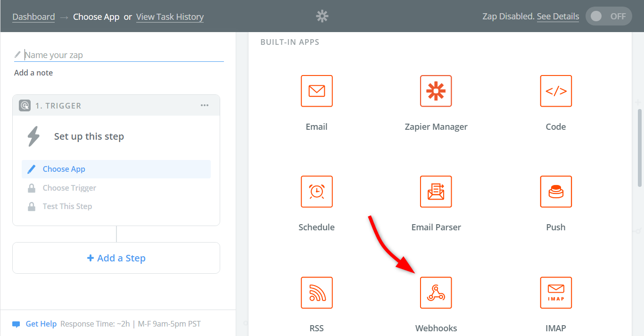Image resolution: width=644 pixels, height=336 pixels.
Task: Open the See Details link
Action: coord(558,17)
